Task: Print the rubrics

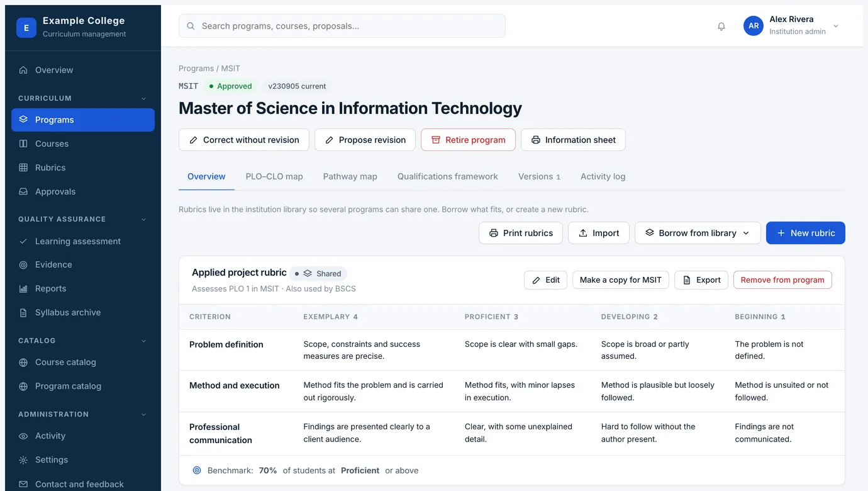Action: (521, 233)
